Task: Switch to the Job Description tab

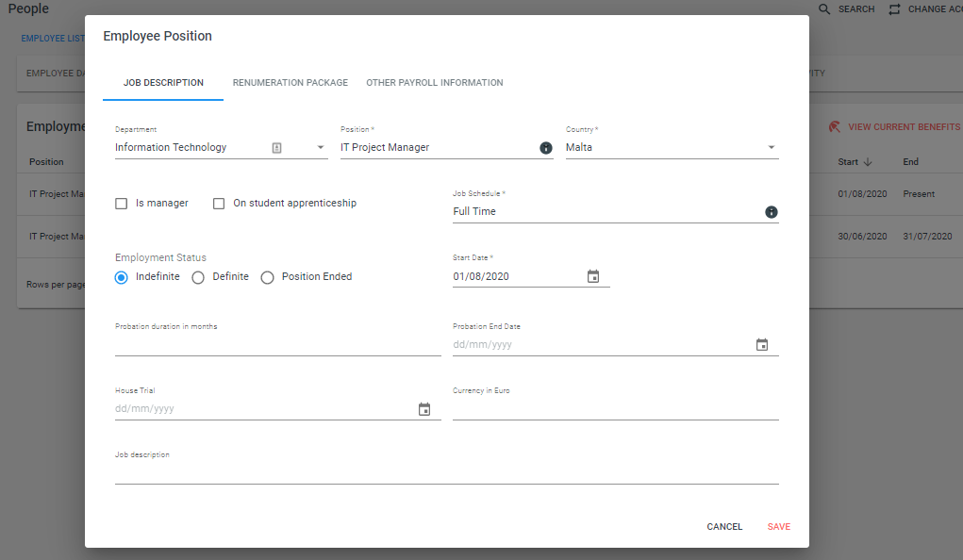Action: click(163, 82)
